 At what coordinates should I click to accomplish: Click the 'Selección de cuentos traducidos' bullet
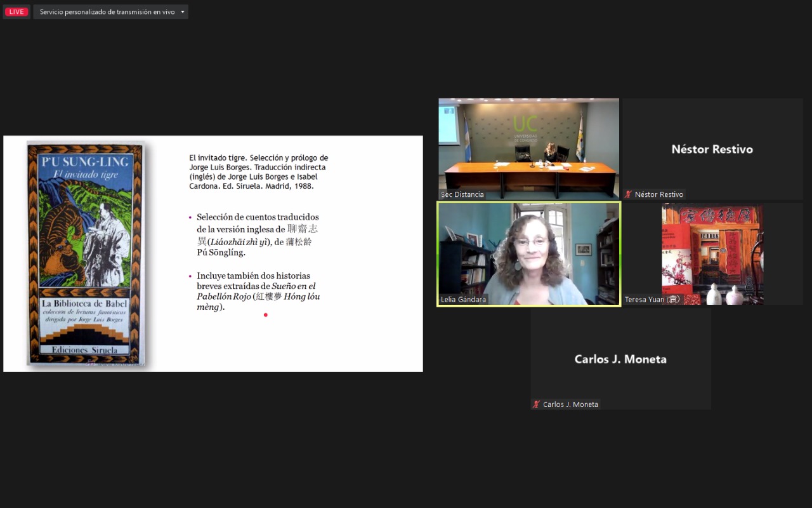[x=258, y=234]
